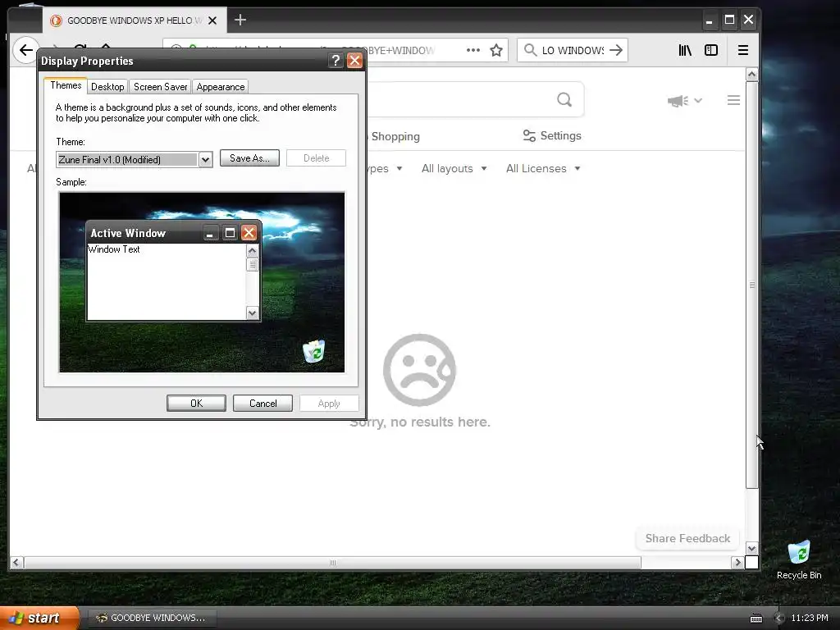Click the horizontal scrollbar left arrow
This screenshot has height=630, width=840.
click(x=16, y=563)
